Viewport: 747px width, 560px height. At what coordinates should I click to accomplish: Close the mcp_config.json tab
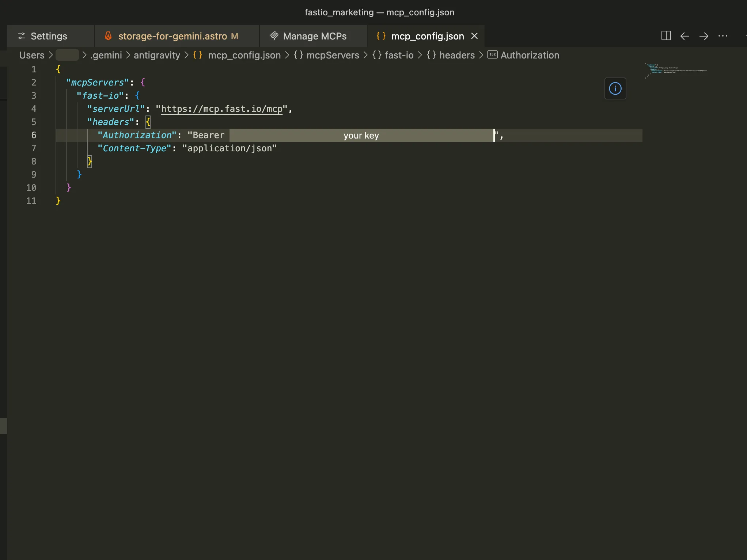(x=474, y=36)
